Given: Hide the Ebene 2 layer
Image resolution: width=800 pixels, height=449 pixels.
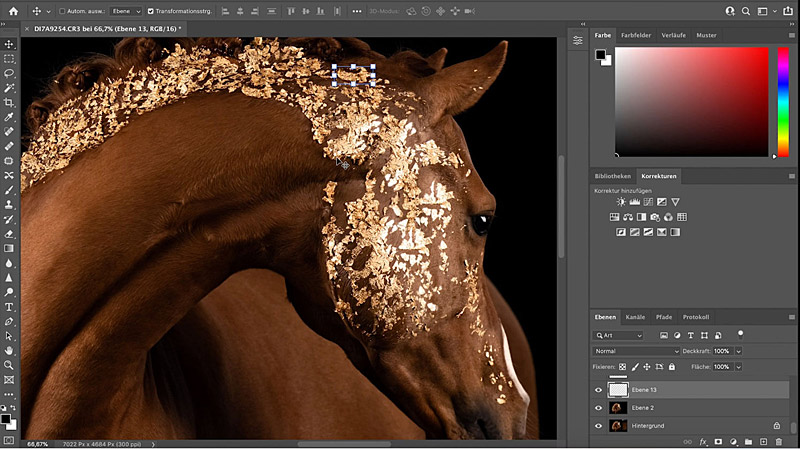Looking at the screenshot, I should [x=600, y=408].
